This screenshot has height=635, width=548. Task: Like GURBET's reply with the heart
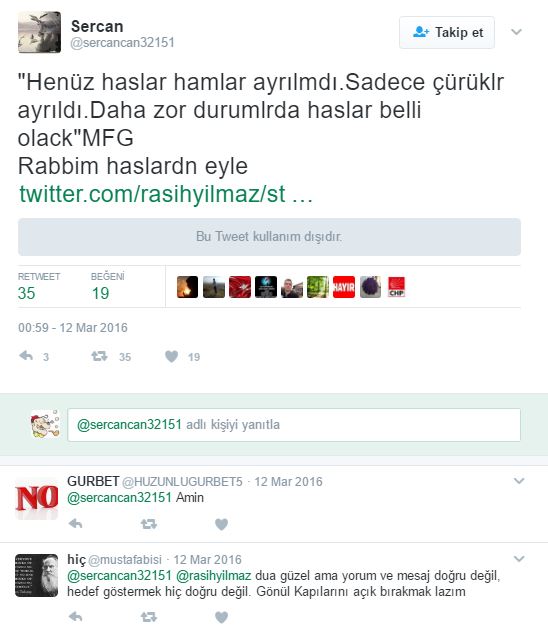[221, 524]
